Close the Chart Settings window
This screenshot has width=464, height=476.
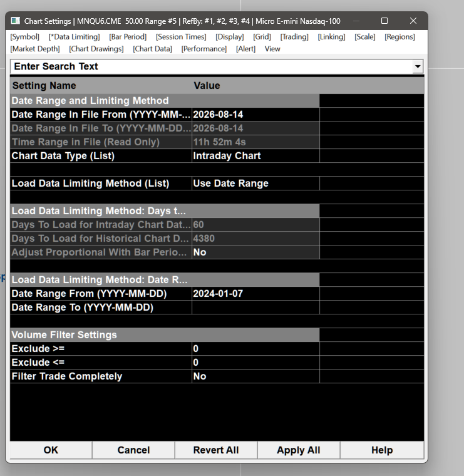coord(413,21)
